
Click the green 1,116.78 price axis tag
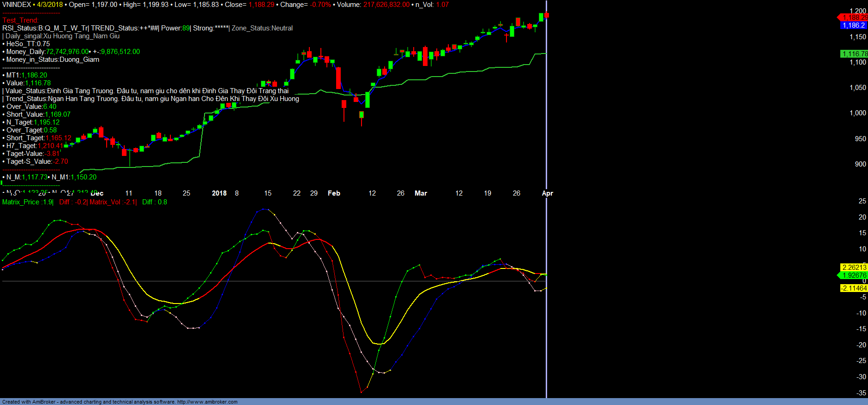click(x=854, y=54)
